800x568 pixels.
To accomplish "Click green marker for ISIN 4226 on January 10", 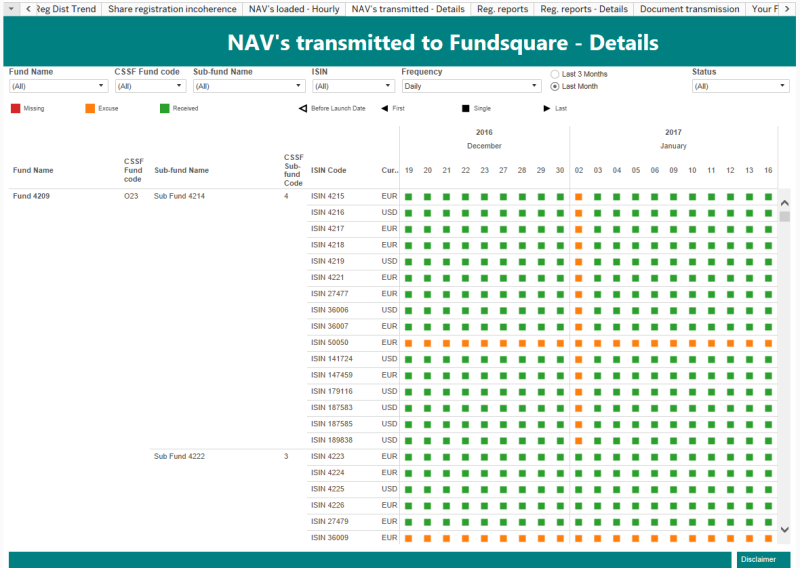I will 692,505.
